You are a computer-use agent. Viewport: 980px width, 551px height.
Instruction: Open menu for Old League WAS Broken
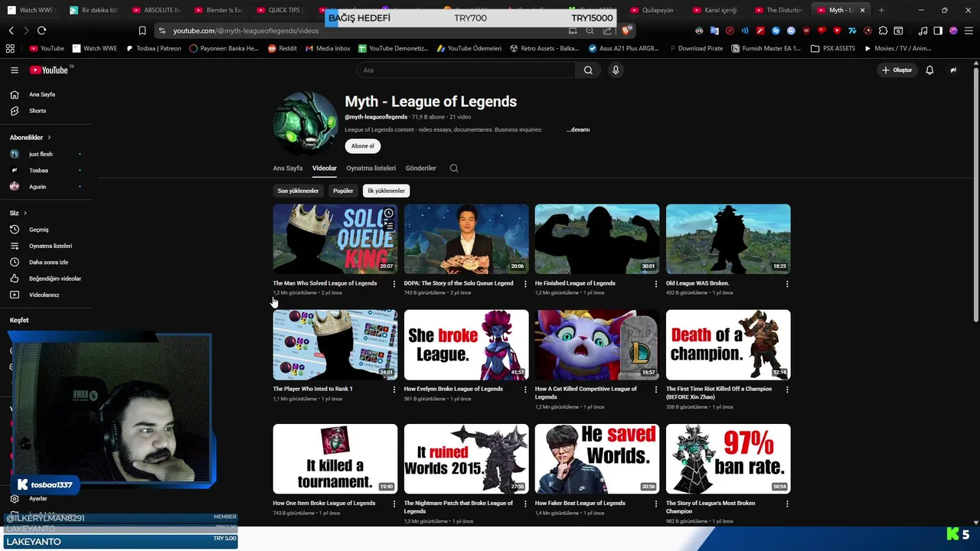click(x=787, y=284)
